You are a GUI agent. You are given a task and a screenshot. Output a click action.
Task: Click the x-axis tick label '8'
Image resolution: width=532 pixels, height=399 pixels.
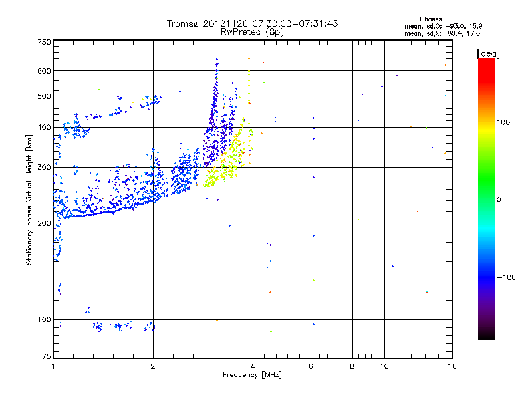tap(352, 366)
